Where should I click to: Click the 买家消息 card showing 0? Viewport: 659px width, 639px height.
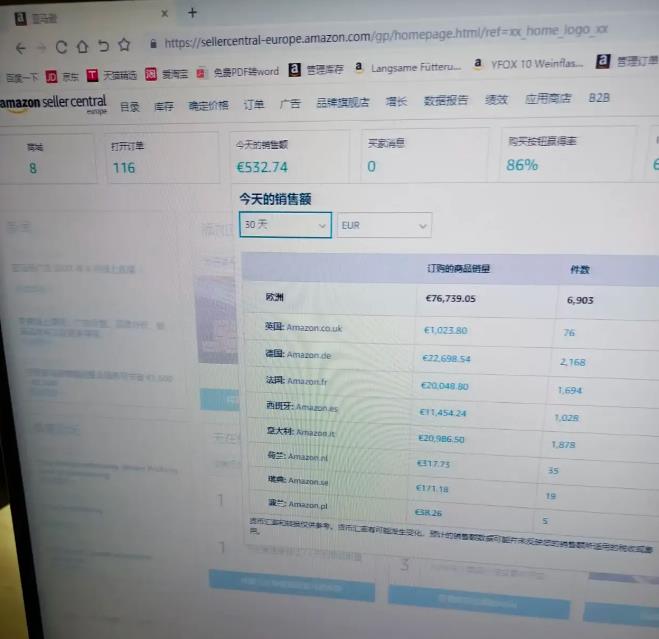click(424, 156)
